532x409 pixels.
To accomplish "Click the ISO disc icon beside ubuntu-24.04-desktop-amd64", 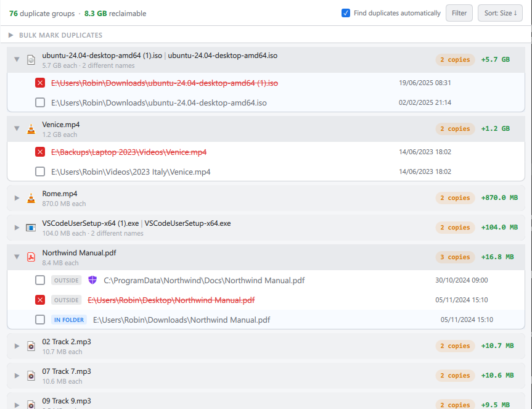I will click(31, 60).
